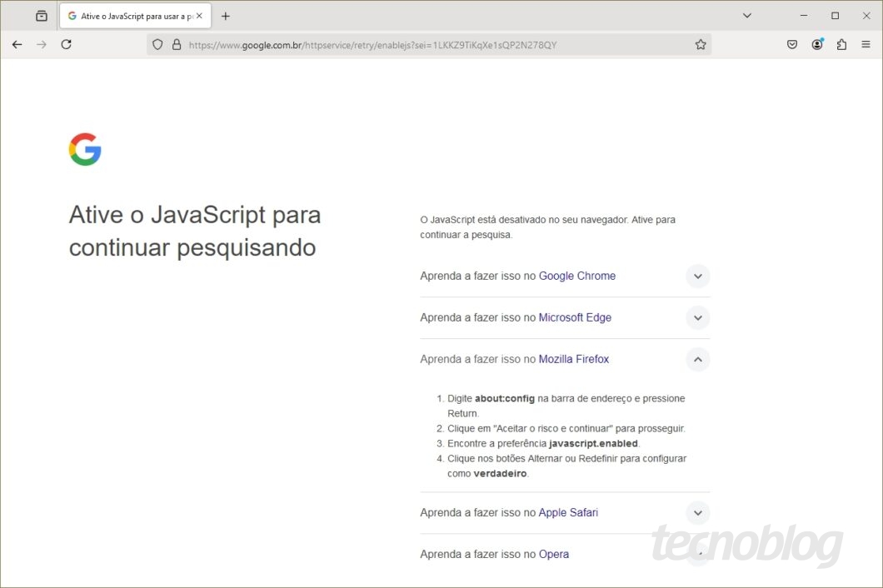Viewport: 883px width, 588px height.
Task: Save the page with the Pocket icon
Action: [x=792, y=44]
